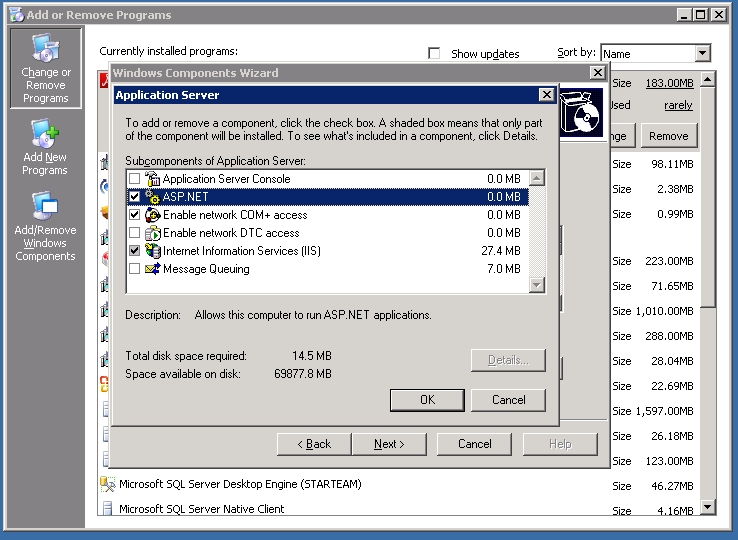Click the Message Queuing envelope icon
The image size is (738, 540).
153,269
